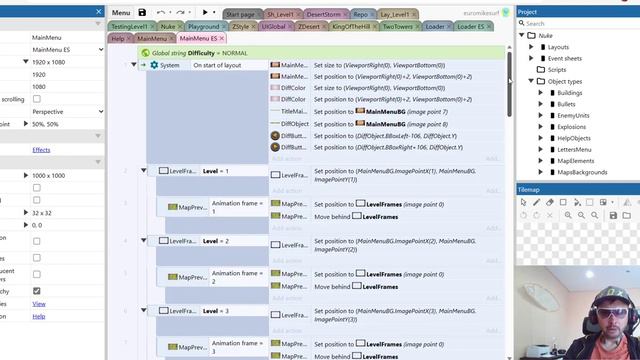This screenshot has width=640, height=360.
Task: Open the main Menu button
Action: 121,13
